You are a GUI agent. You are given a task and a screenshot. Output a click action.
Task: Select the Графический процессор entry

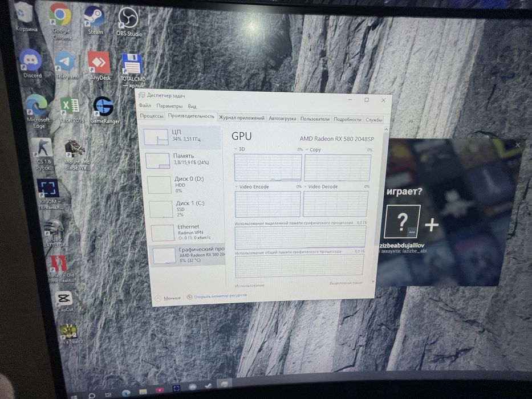click(x=188, y=254)
